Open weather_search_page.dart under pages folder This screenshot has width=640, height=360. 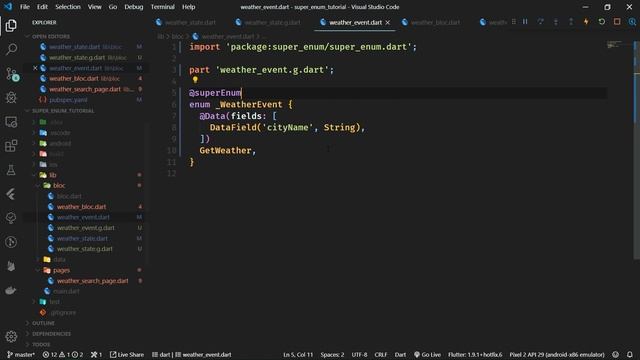coord(92,281)
